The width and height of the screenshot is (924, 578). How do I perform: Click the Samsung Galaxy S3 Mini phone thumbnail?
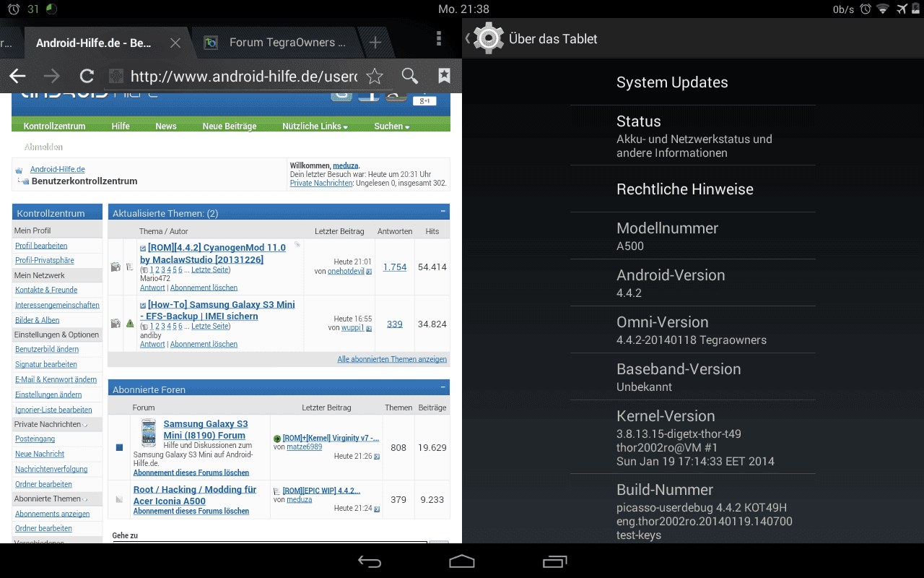click(x=148, y=432)
